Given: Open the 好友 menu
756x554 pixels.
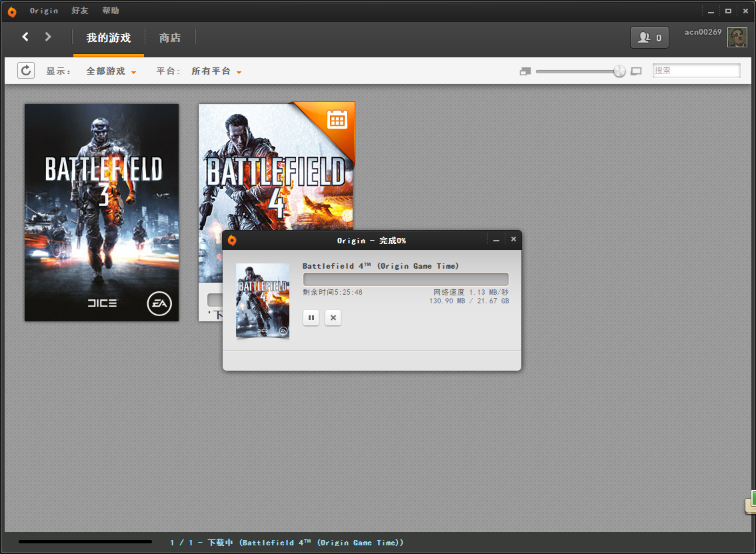Looking at the screenshot, I should 80,11.
